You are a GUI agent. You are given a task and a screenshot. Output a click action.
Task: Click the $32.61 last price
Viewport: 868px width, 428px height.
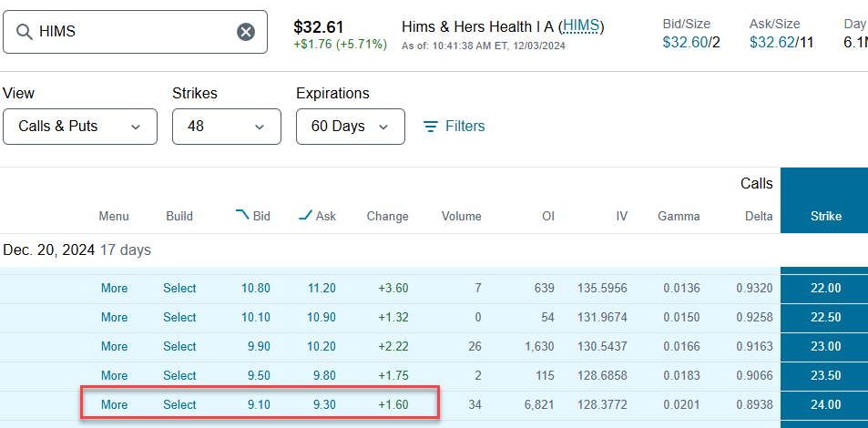click(x=318, y=27)
